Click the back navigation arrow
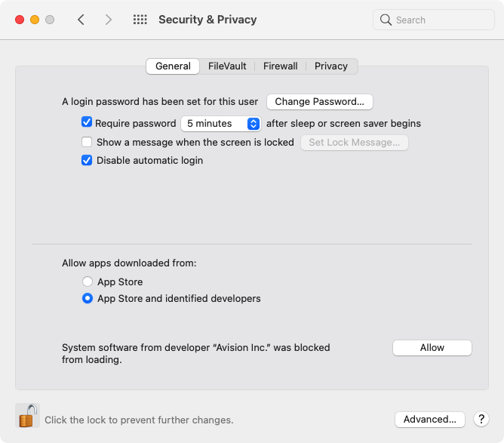504x443 pixels. (x=81, y=20)
